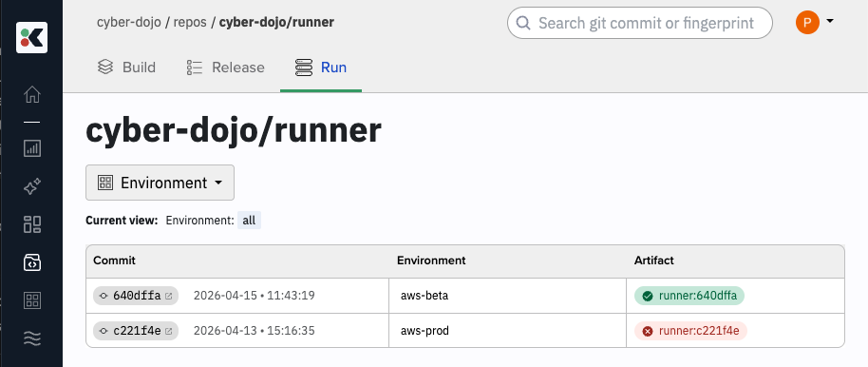Image resolution: width=868 pixels, height=367 pixels.
Task: Click the timestamp 2026-04-15 • 11:43:19
Action: (x=255, y=296)
